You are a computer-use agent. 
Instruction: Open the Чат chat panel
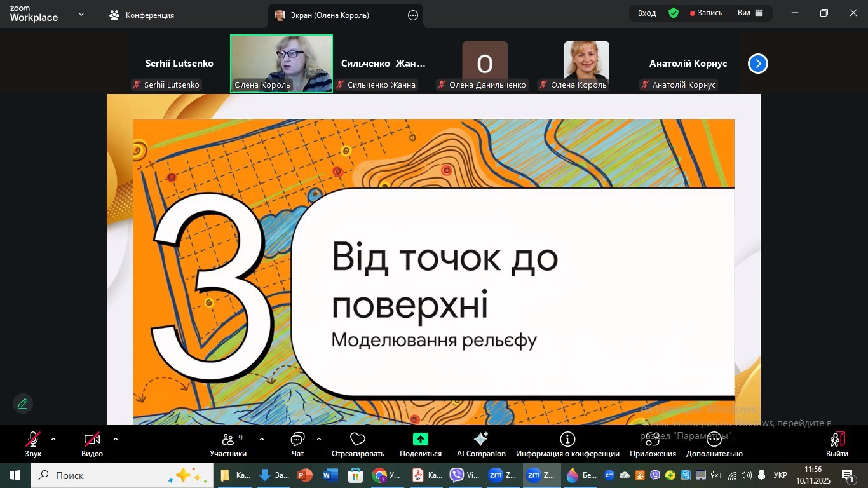point(297,444)
